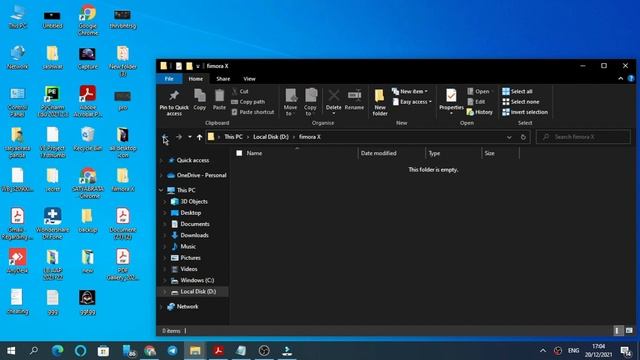Viewport: 640px width, 360px height.
Task: Open the Move to menu
Action: [291, 102]
